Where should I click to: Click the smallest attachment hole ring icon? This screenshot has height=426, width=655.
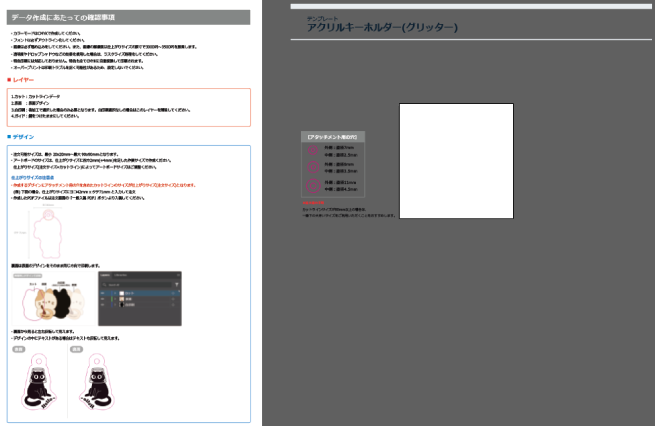[313, 149]
